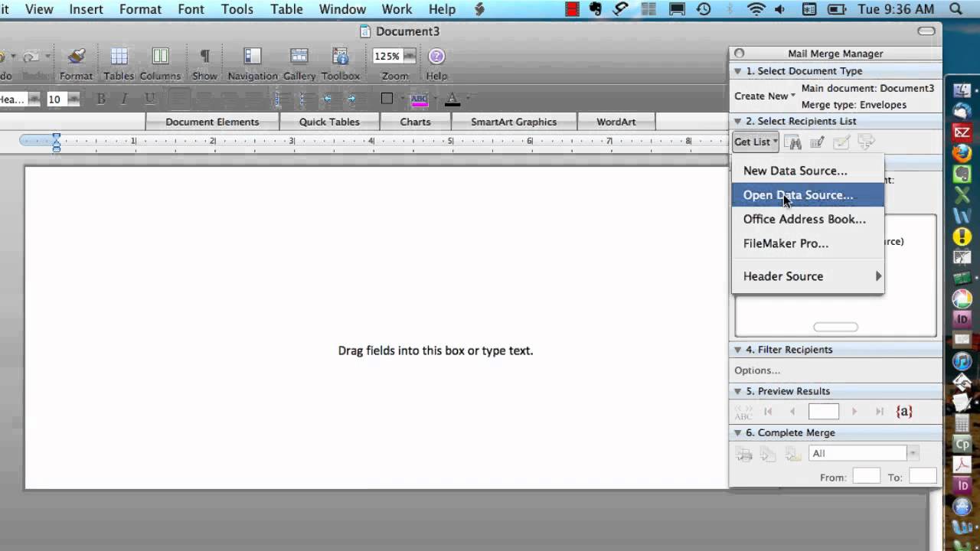Screen dimensions: 980x551
Task: Click the Spotlight search icon
Action: (x=955, y=9)
